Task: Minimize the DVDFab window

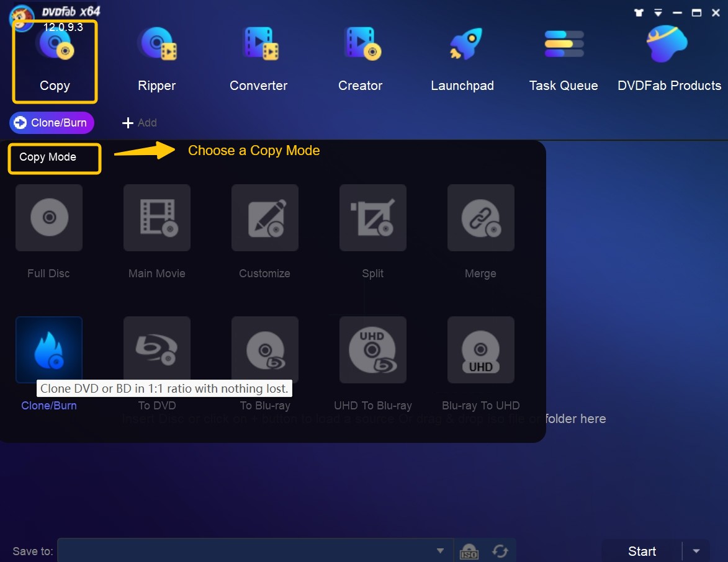Action: click(x=677, y=13)
